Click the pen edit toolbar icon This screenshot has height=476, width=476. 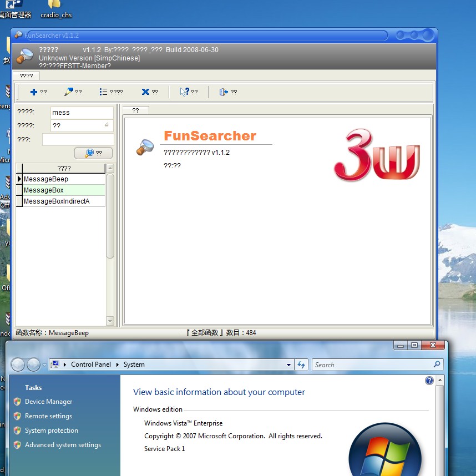[x=69, y=92]
